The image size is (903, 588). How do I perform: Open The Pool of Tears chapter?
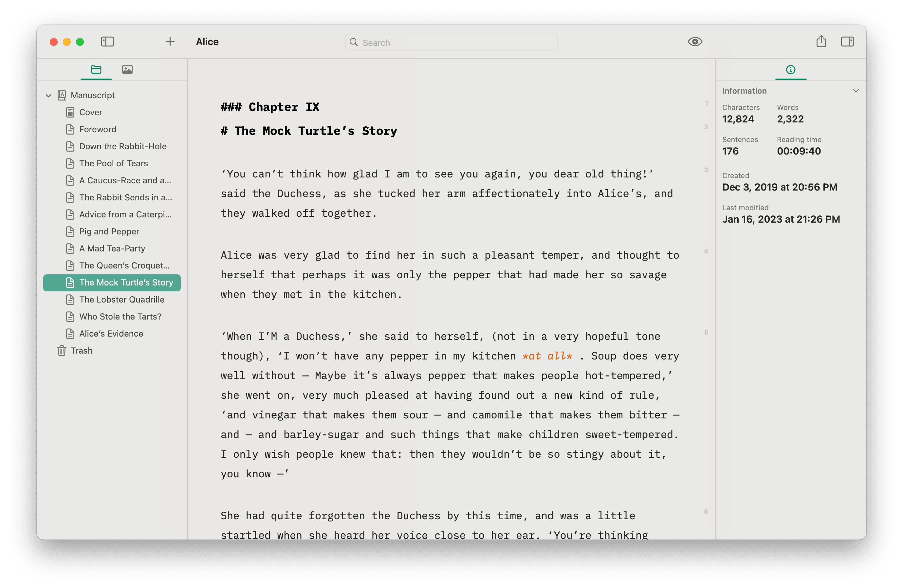click(x=112, y=163)
